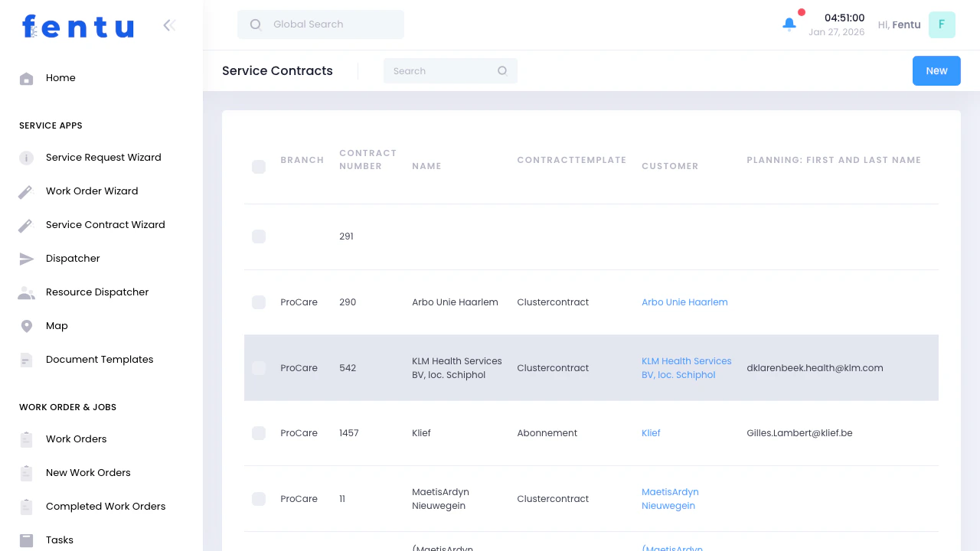This screenshot has width=980, height=551.
Task: Check the checkbox for contract 290
Action: point(259,302)
